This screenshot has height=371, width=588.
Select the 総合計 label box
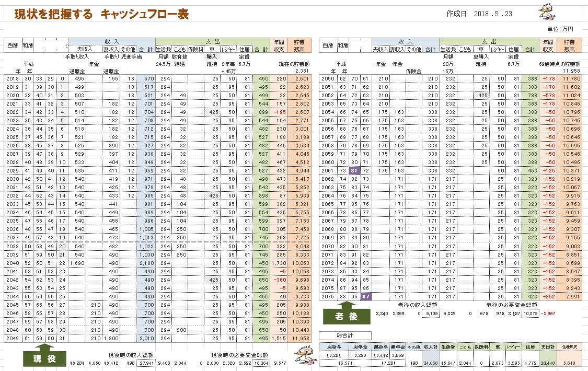(345, 335)
